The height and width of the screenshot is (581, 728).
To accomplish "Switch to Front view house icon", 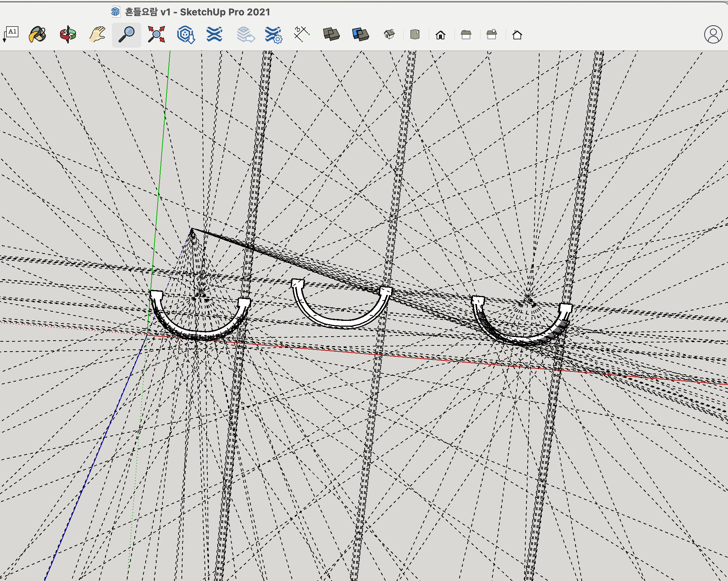I will (440, 35).
